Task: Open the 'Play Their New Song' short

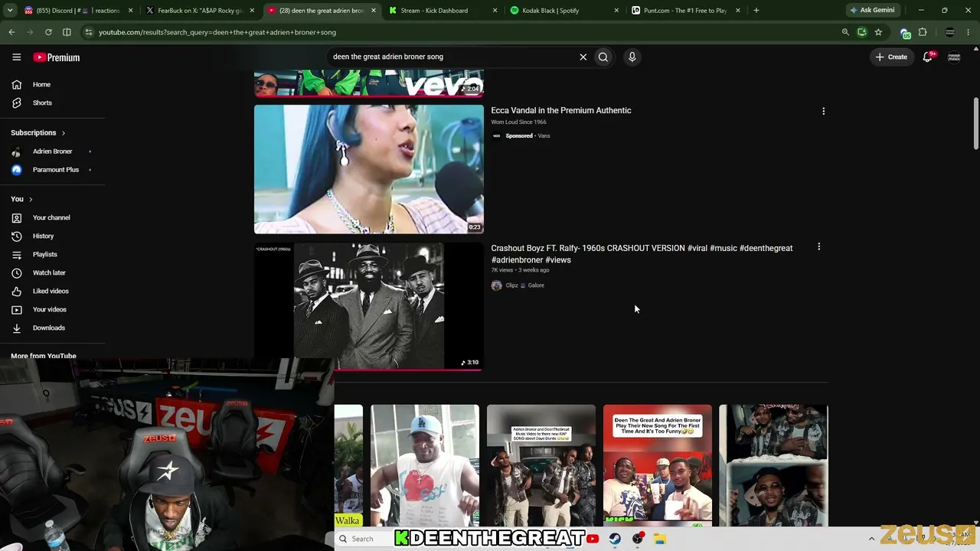Action: tap(658, 466)
